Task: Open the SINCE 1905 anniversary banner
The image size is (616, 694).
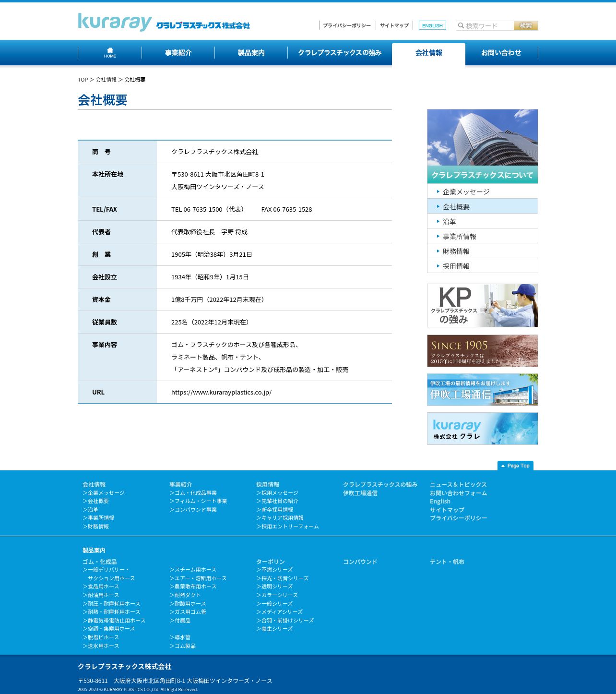Action: [483, 351]
